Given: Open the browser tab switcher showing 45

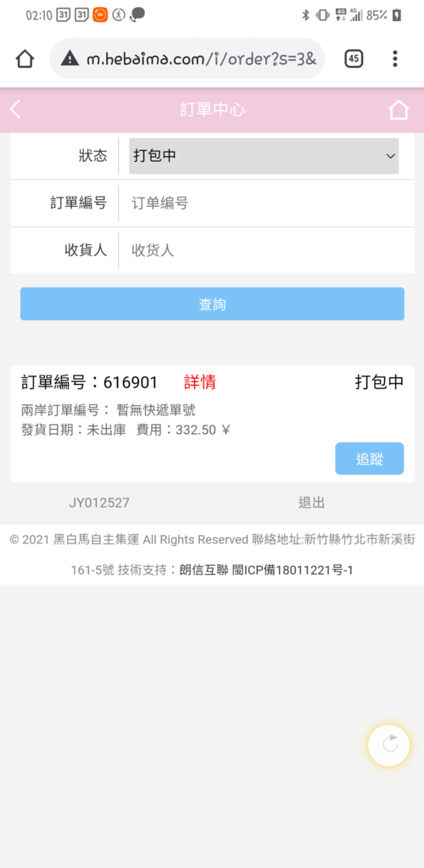Looking at the screenshot, I should point(354,58).
